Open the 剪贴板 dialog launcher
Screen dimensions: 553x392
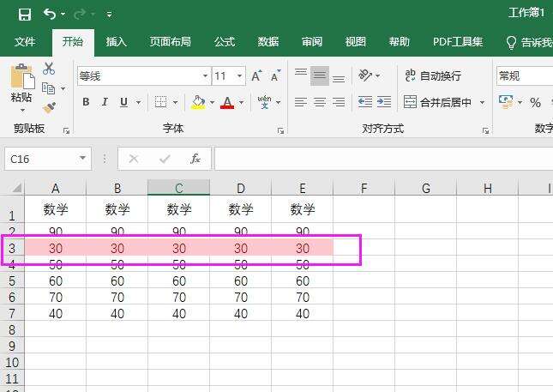66,131
